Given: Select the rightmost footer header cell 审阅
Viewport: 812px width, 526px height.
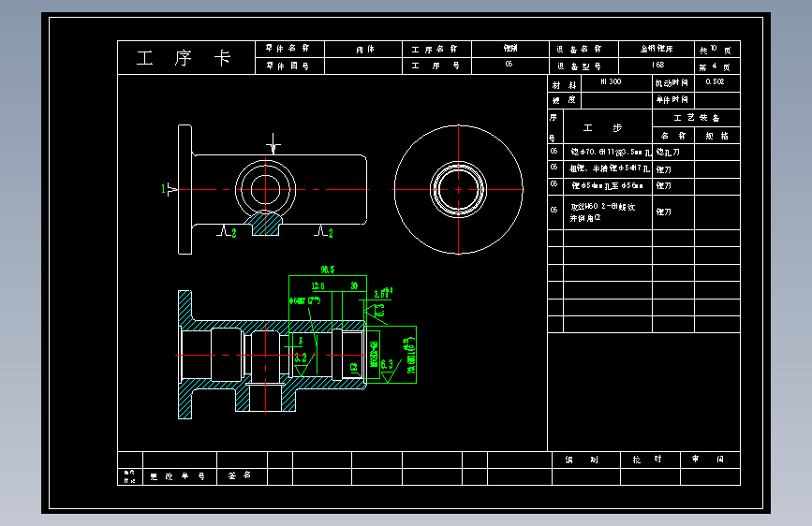Looking at the screenshot, I should (711, 460).
